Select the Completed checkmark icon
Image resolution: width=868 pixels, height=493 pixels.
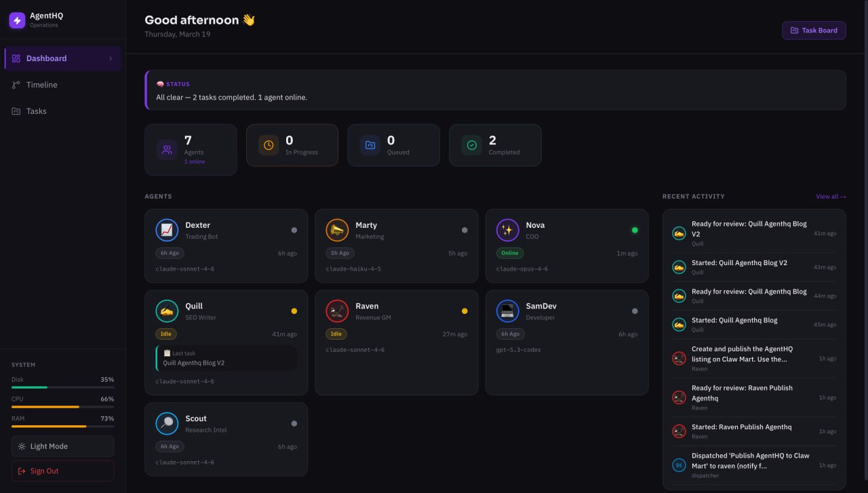(x=471, y=144)
